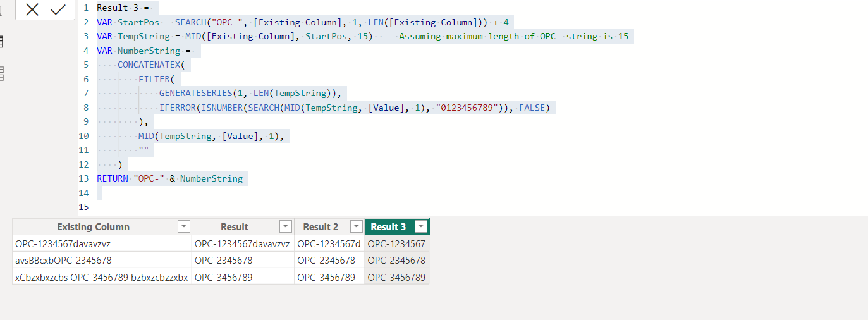Click the 'VAR NumberString =' line
This screenshot has width=868, height=320.
[144, 51]
